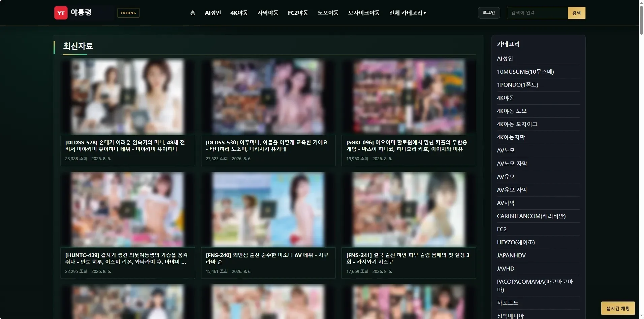The width and height of the screenshot is (644, 319).
Task: Focus the 검색어 입력 search field
Action: (x=537, y=13)
